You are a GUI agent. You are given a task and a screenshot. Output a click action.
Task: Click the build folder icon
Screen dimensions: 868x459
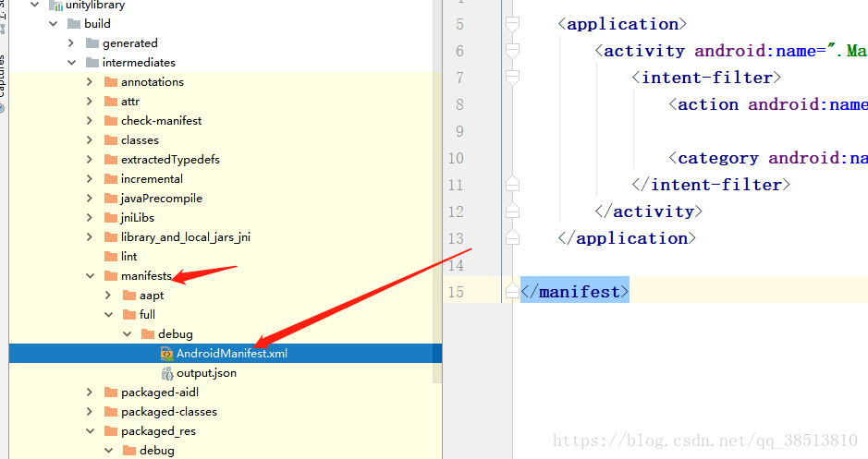click(x=74, y=24)
